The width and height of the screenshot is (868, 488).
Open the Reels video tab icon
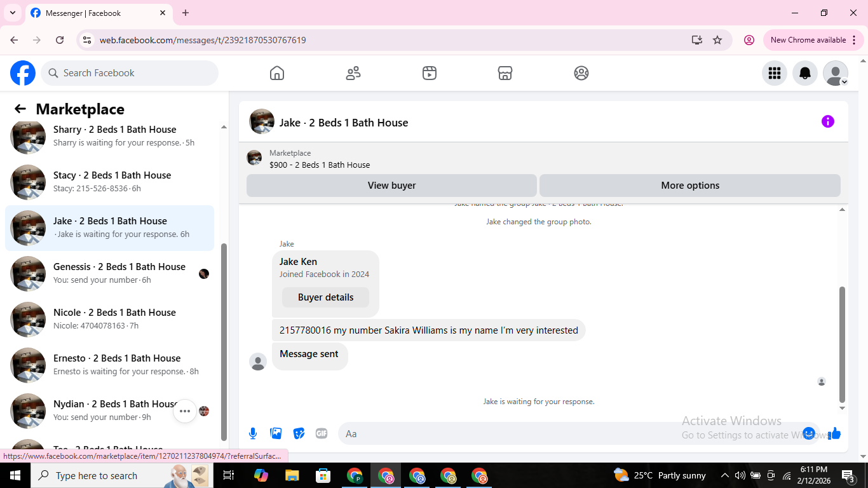(x=430, y=73)
